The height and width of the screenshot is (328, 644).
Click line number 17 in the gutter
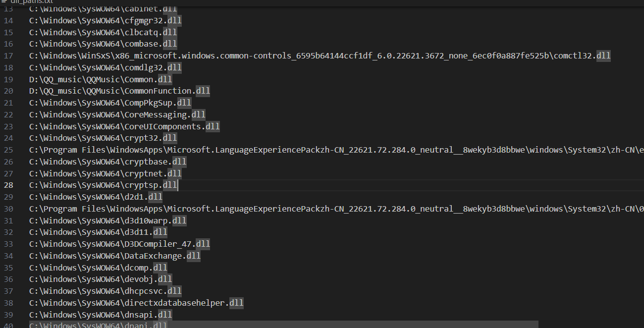coord(8,55)
